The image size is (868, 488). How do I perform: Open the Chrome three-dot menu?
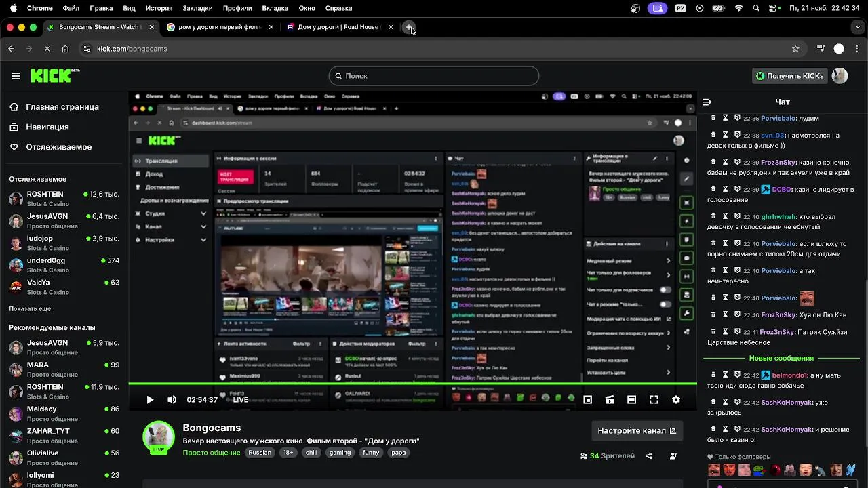tap(857, 49)
